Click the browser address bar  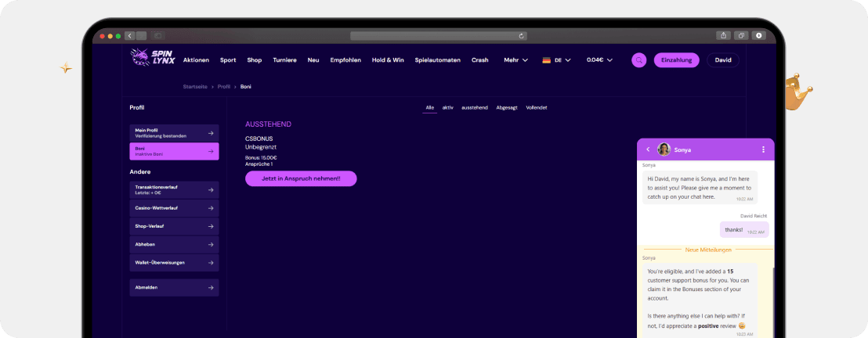439,36
